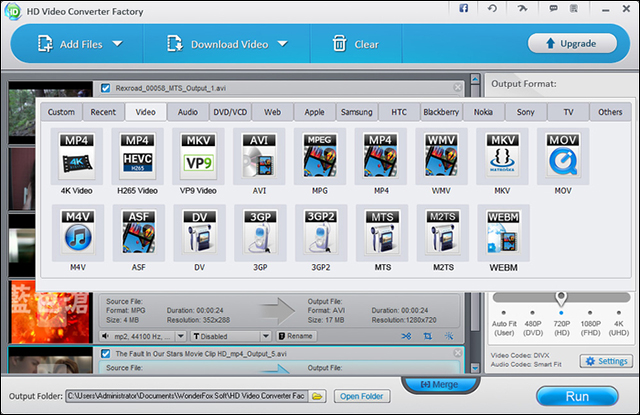Open the register icon in title bar
The image size is (640, 415).
pyautogui.click(x=574, y=8)
